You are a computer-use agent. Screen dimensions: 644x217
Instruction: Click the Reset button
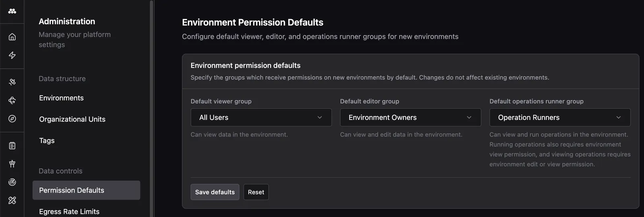256,192
